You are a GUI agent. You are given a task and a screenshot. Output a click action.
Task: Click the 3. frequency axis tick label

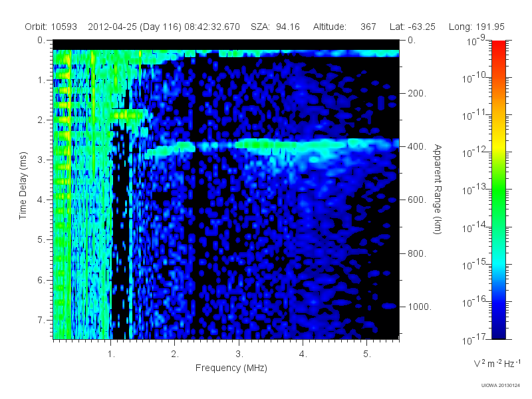coord(239,354)
